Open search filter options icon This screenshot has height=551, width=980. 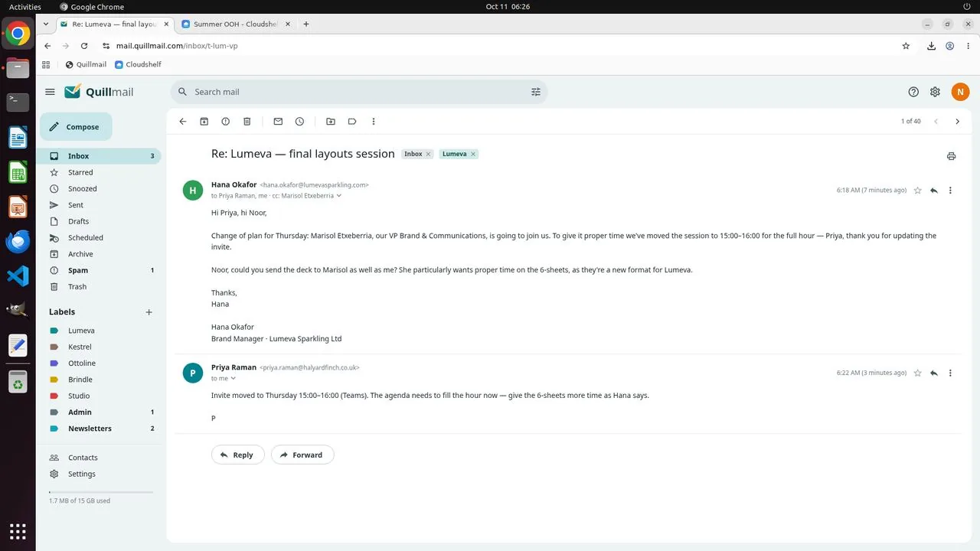click(536, 92)
